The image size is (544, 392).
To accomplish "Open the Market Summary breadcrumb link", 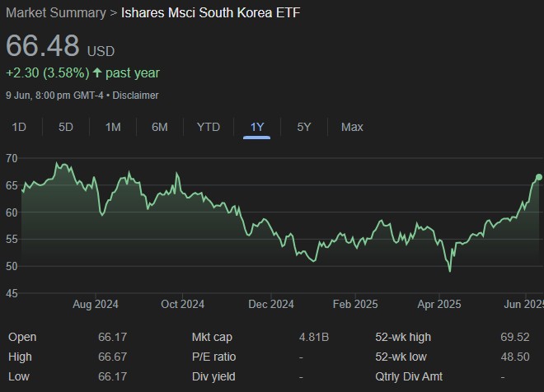I will [x=56, y=13].
